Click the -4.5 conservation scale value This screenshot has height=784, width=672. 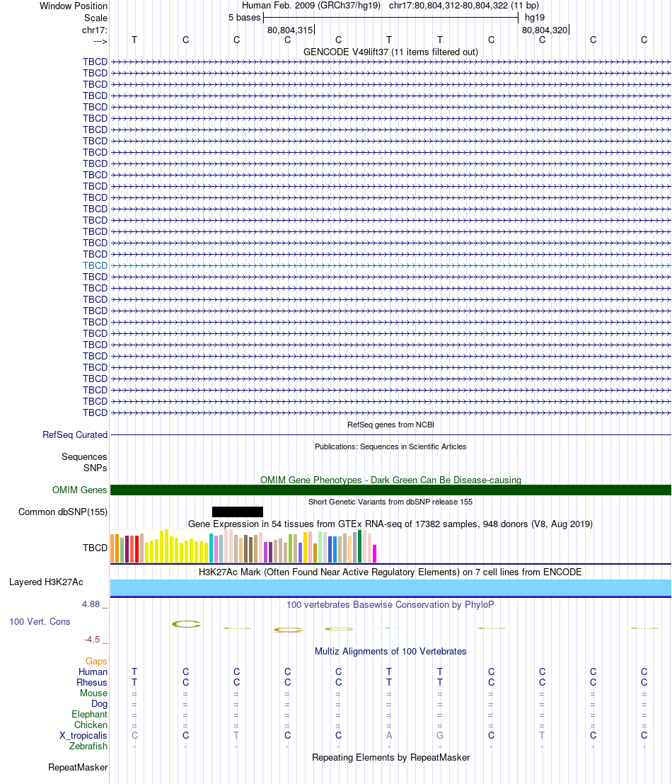pyautogui.click(x=92, y=640)
